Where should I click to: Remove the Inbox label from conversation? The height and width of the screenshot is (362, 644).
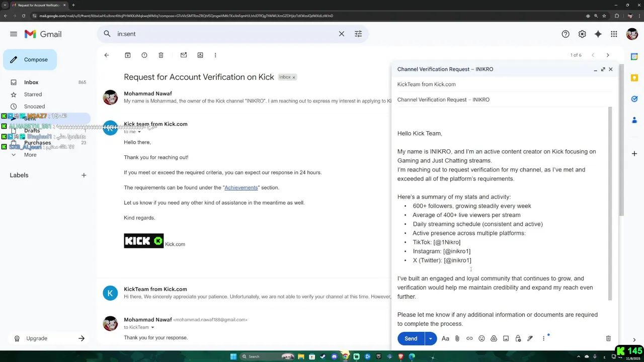(294, 77)
